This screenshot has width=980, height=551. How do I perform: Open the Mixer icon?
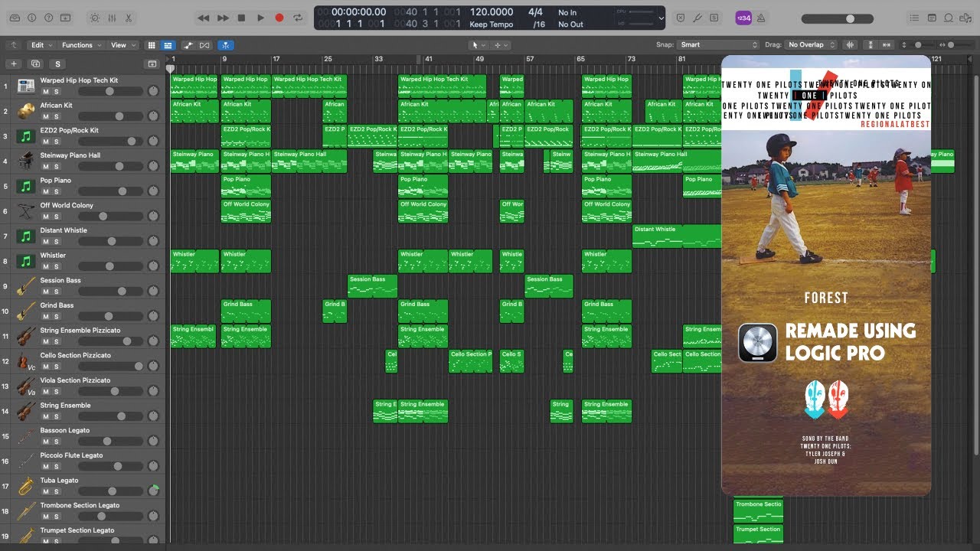(x=112, y=17)
